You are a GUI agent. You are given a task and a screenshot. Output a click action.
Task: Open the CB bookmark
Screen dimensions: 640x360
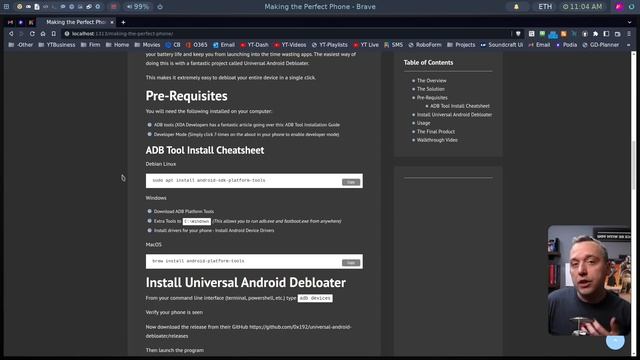tap(173, 45)
